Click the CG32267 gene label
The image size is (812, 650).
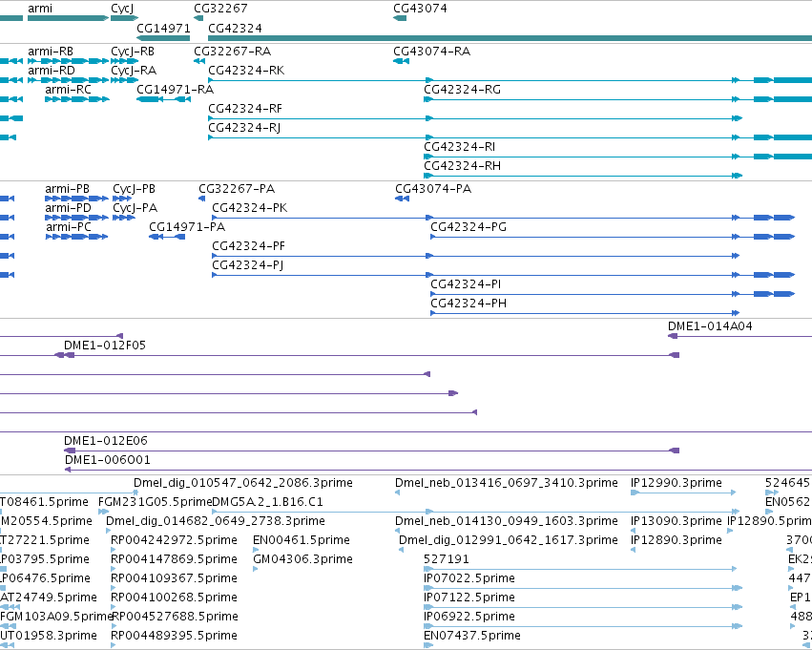[x=220, y=9]
